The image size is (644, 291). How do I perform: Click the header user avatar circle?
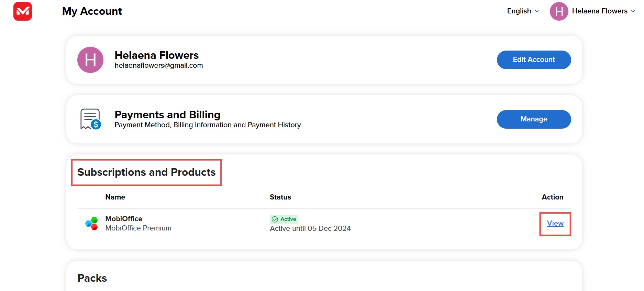559,11
